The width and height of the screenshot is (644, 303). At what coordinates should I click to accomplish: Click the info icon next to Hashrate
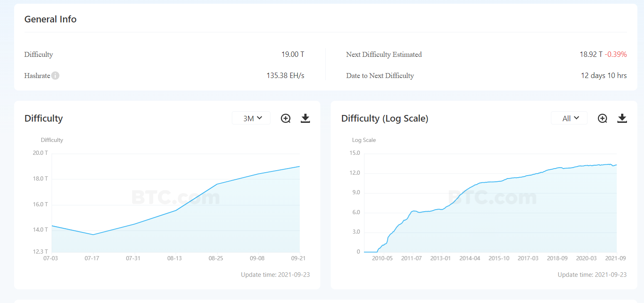(x=55, y=76)
